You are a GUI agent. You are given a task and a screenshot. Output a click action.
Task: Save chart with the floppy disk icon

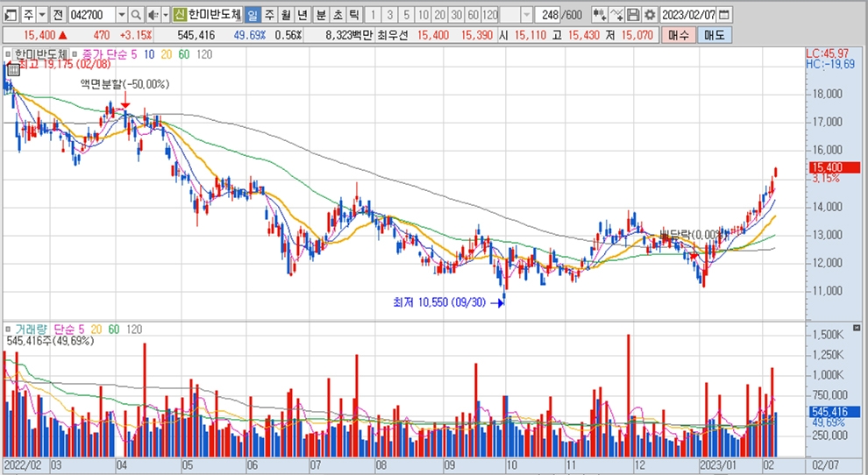[x=633, y=15]
